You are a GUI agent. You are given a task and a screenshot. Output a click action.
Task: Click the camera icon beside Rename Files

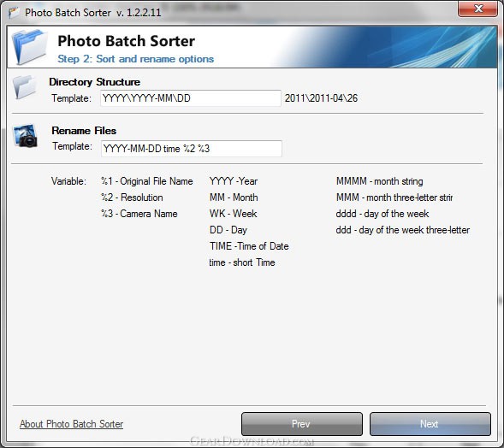point(25,136)
